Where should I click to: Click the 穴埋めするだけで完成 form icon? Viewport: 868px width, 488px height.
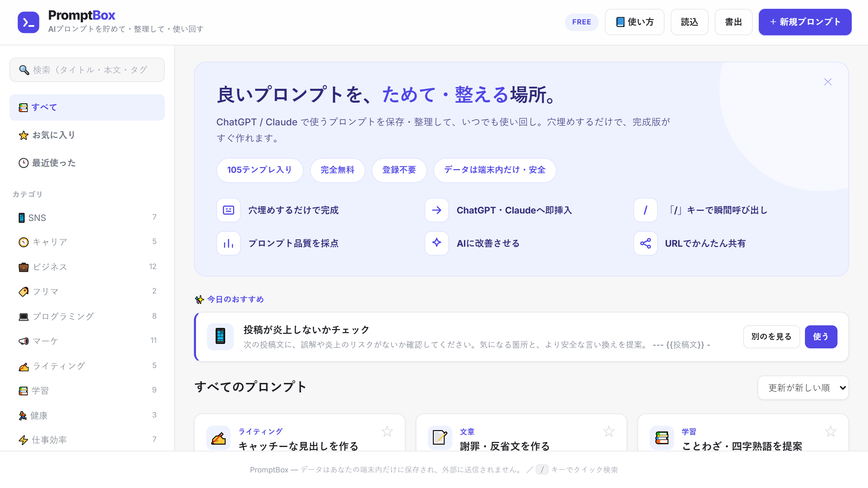(229, 210)
